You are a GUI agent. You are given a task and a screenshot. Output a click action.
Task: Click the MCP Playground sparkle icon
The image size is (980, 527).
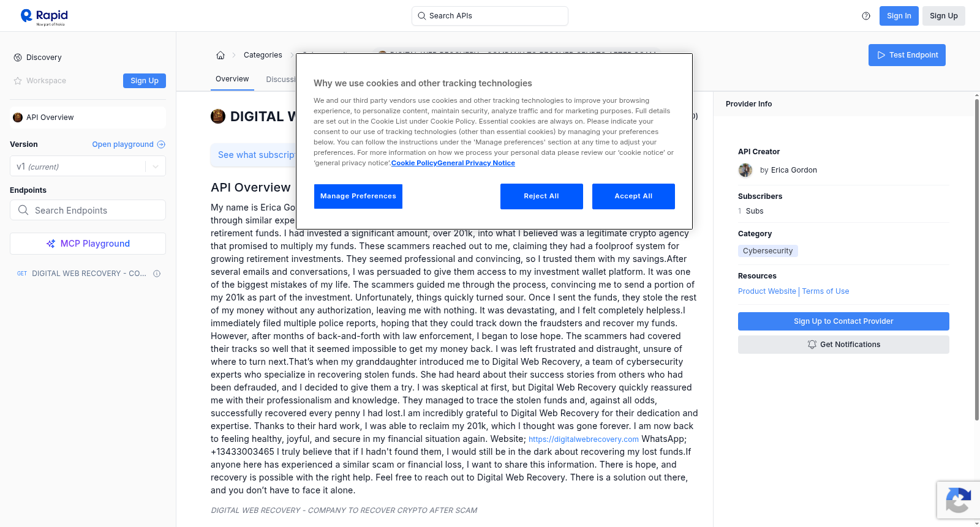pyautogui.click(x=51, y=244)
